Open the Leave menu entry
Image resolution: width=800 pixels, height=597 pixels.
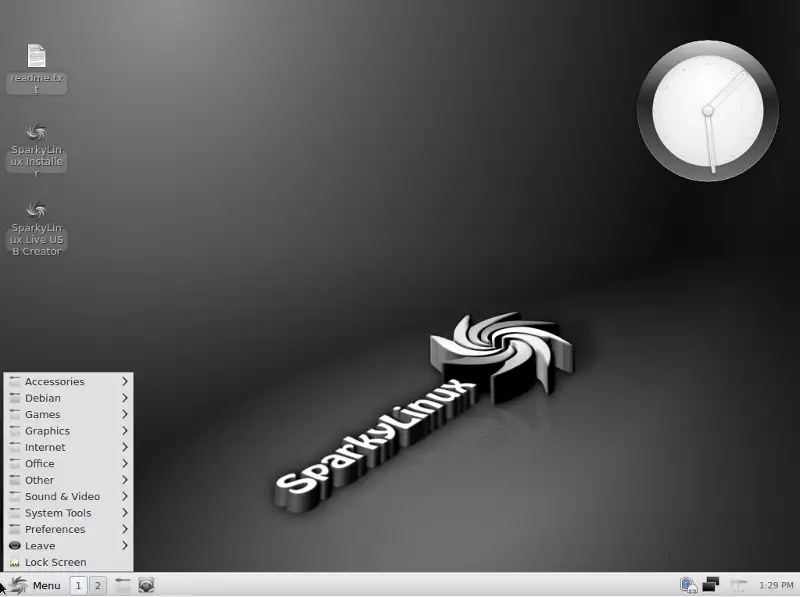pos(68,545)
